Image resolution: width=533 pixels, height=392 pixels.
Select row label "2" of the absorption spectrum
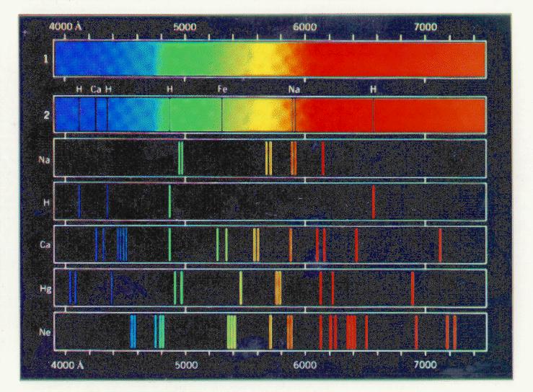click(45, 115)
